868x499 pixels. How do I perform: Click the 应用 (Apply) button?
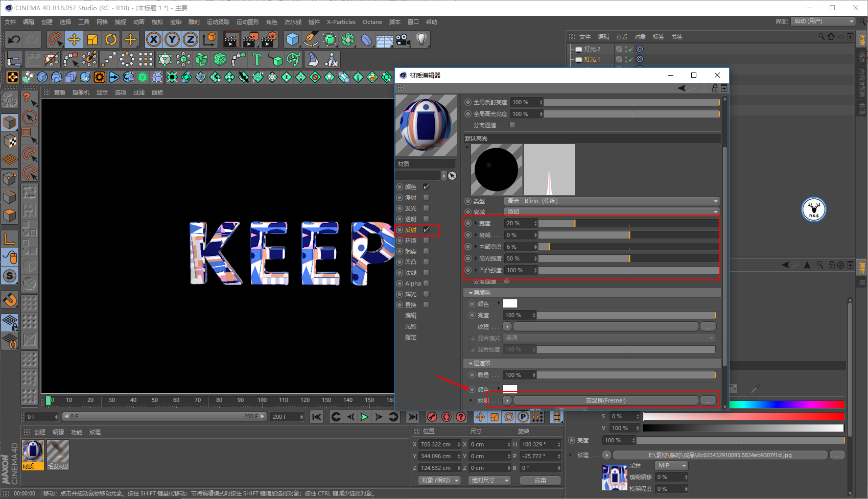(540, 481)
